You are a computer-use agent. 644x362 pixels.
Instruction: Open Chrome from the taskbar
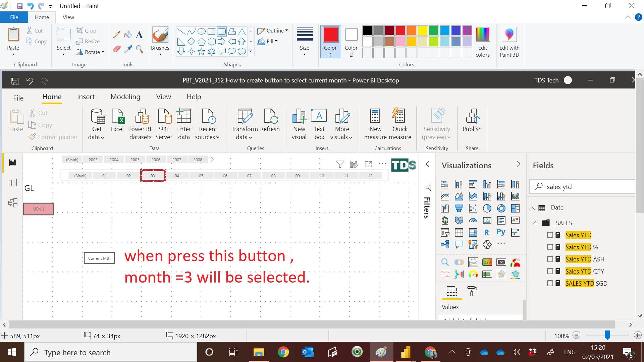coord(283,352)
